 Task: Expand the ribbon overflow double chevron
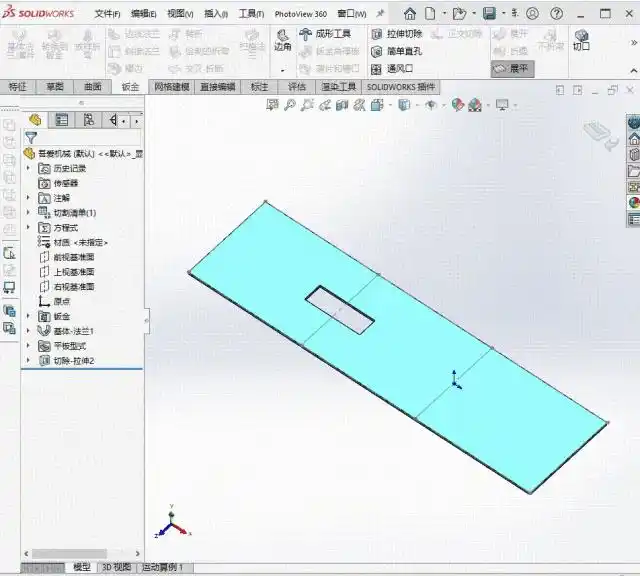[x=634, y=42]
